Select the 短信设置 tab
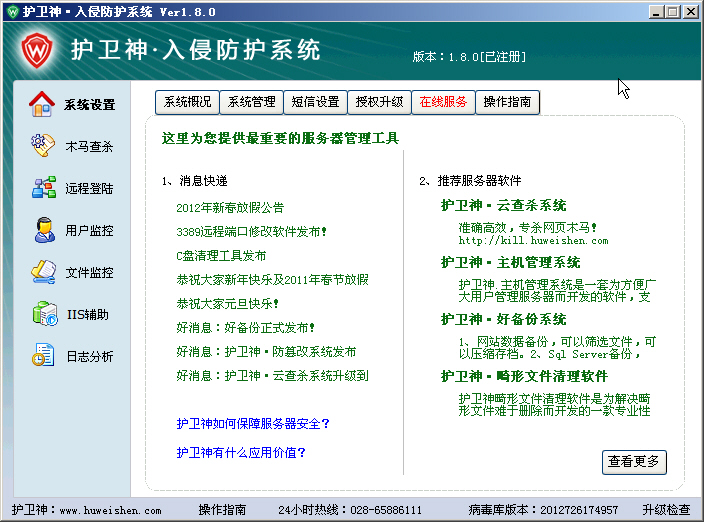Viewport: 704px width, 522px height. click(315, 102)
